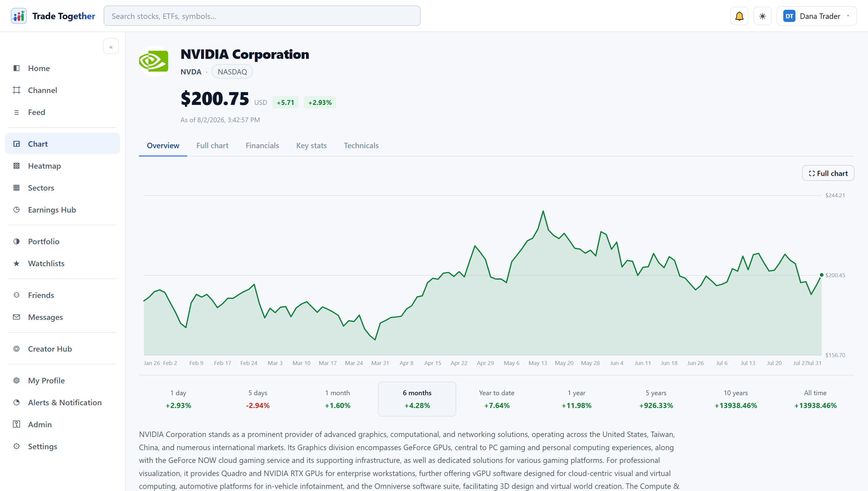Image resolution: width=868 pixels, height=491 pixels.
Task: Open the Technicals tab
Action: click(361, 146)
